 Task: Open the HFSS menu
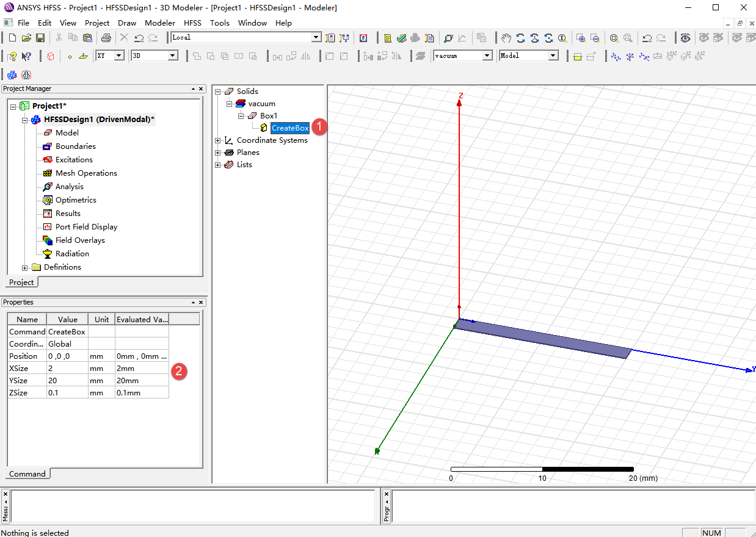192,23
